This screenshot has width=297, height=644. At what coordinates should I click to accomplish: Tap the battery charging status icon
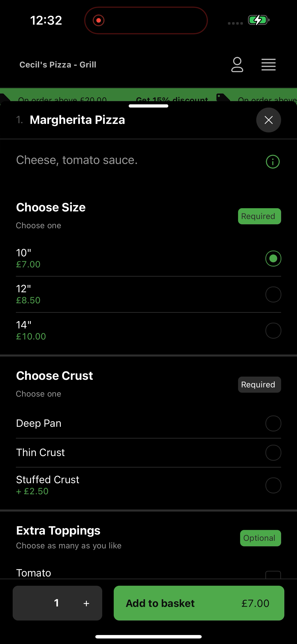259,20
